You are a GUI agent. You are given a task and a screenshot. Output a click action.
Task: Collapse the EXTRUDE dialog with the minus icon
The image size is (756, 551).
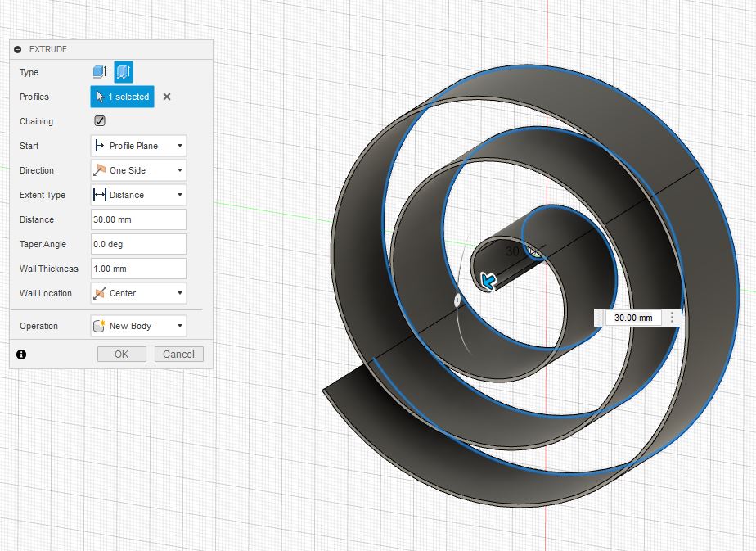click(x=18, y=49)
